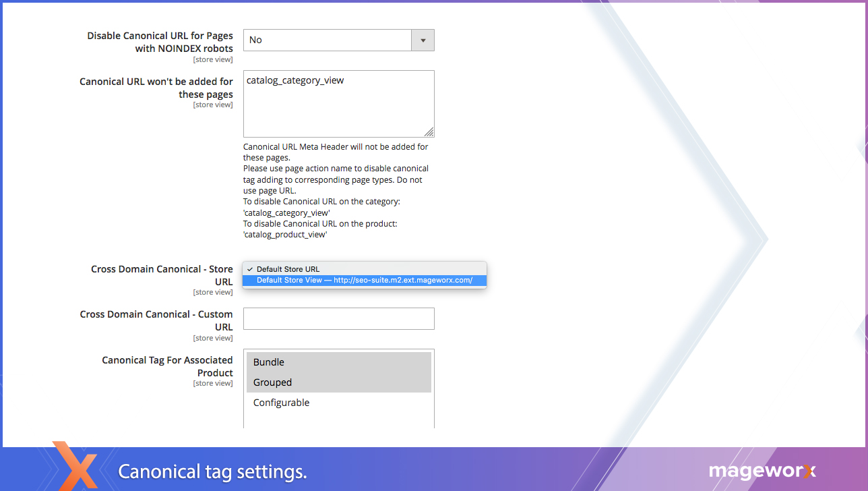Focus the canonical excluded pages textarea
Image resolution: width=868 pixels, height=491 pixels.
(x=338, y=104)
